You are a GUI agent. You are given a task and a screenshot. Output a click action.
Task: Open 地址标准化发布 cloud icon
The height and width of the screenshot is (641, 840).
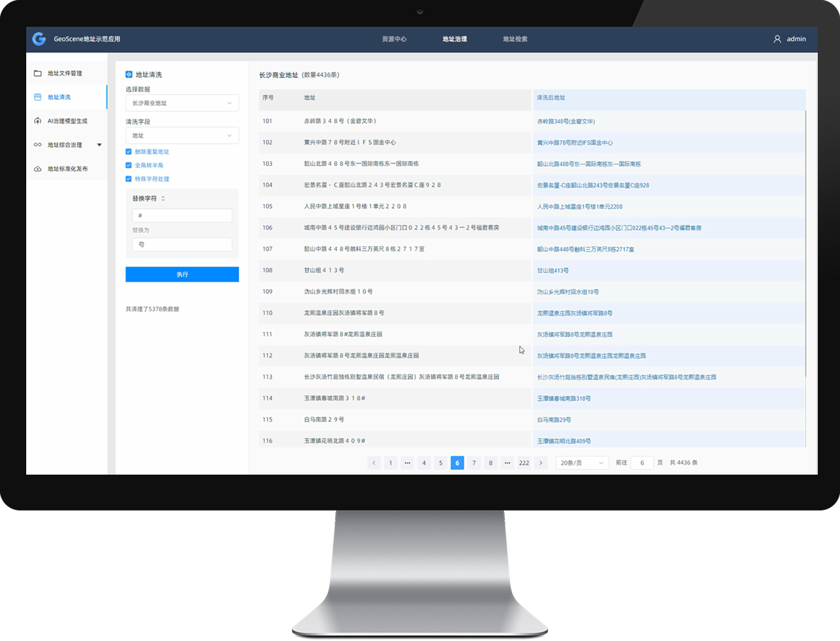click(38, 169)
